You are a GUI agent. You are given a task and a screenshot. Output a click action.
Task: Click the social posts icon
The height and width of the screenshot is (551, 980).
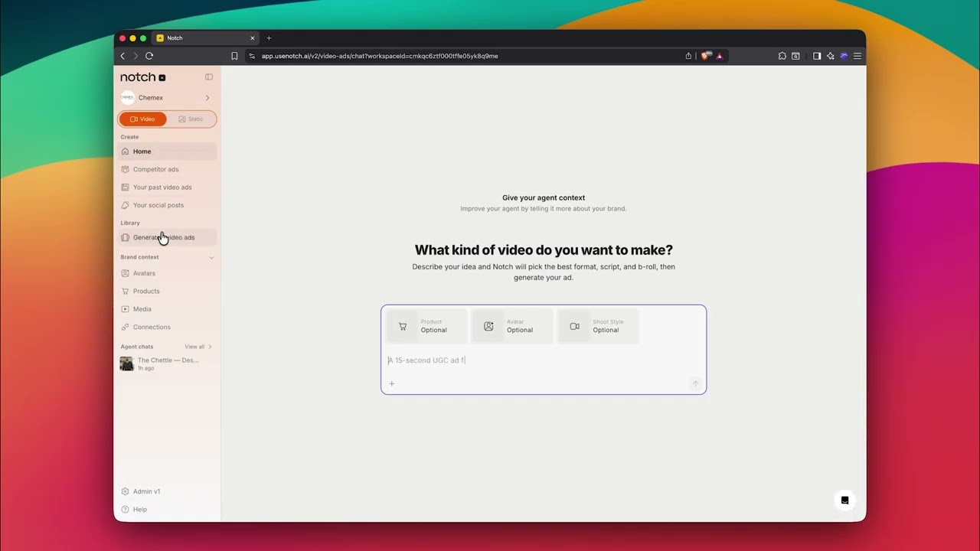click(x=126, y=205)
